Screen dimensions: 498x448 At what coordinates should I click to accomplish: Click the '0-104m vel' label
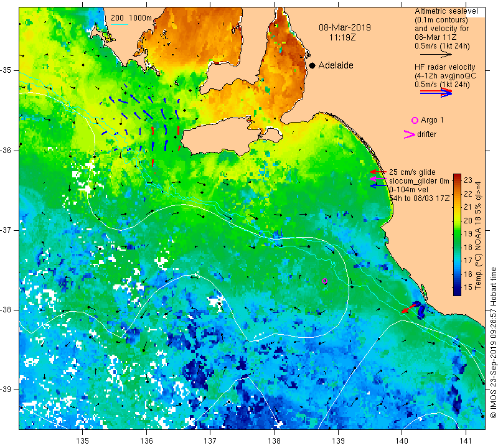[x=409, y=190]
